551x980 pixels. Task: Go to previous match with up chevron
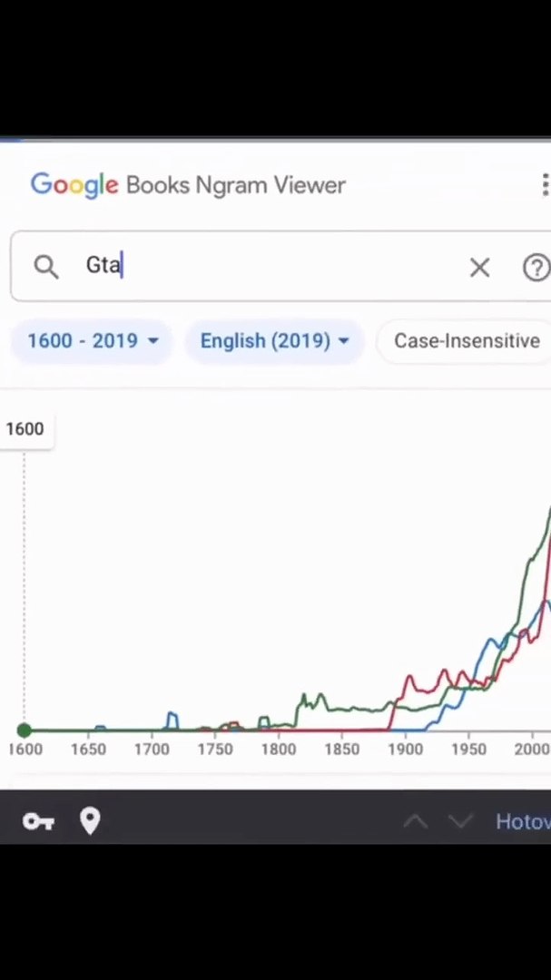(415, 821)
